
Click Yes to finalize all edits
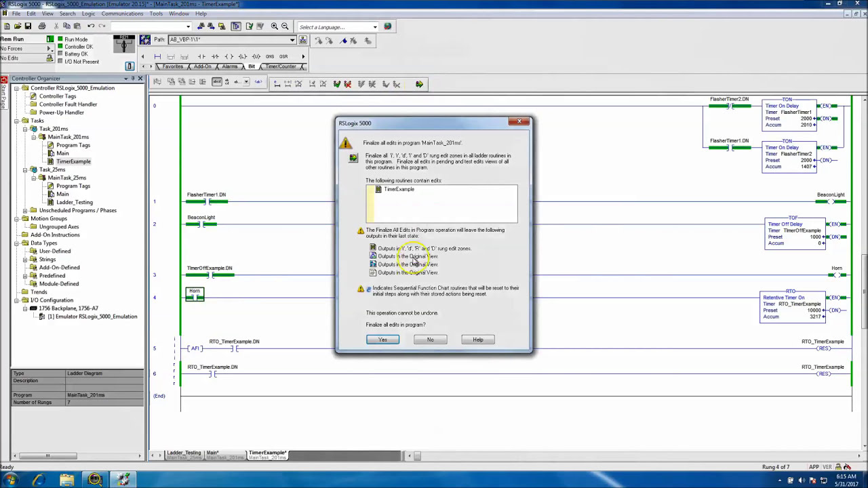pos(382,340)
